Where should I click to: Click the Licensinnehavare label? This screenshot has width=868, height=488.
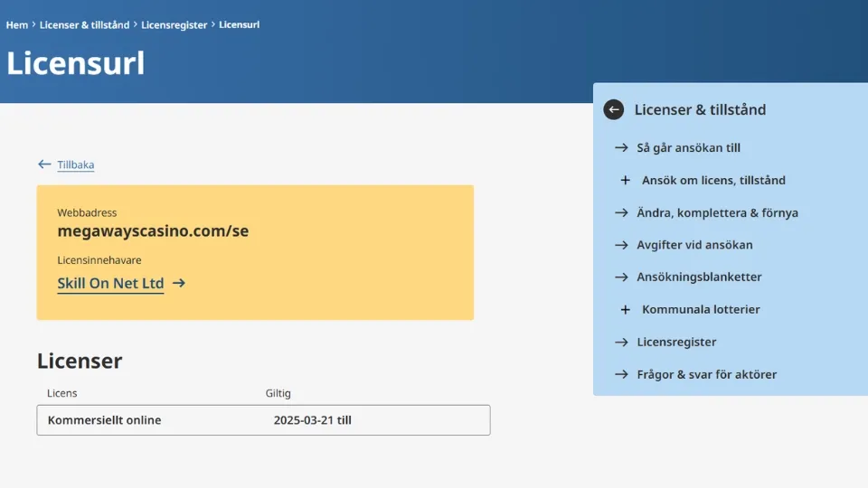click(99, 260)
